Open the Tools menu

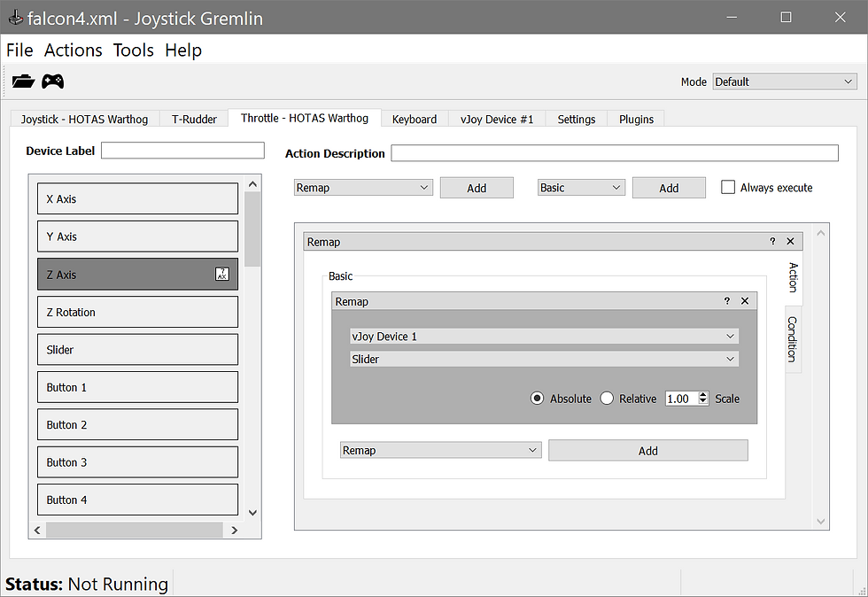tap(134, 50)
